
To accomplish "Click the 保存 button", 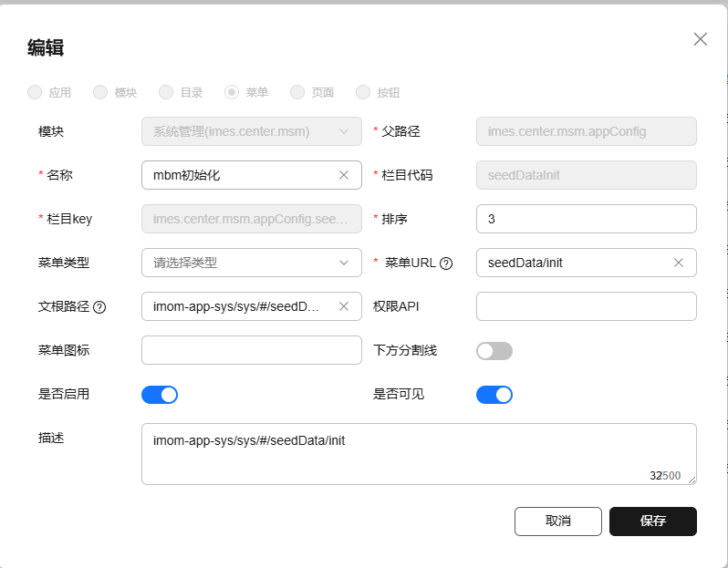I will (x=653, y=522).
